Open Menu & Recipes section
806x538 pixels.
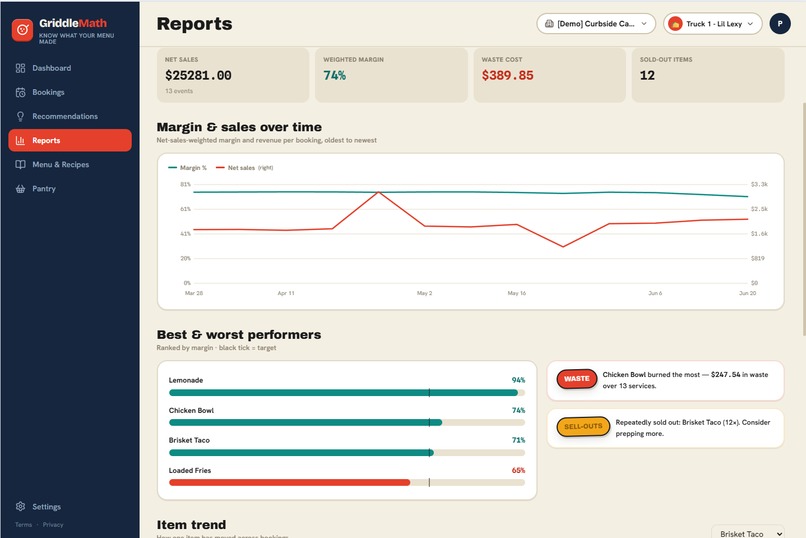tap(70, 164)
